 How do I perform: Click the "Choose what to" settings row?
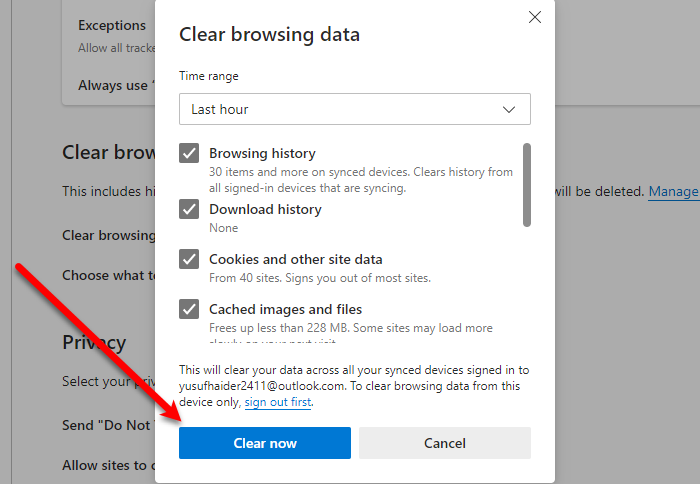pyautogui.click(x=109, y=275)
